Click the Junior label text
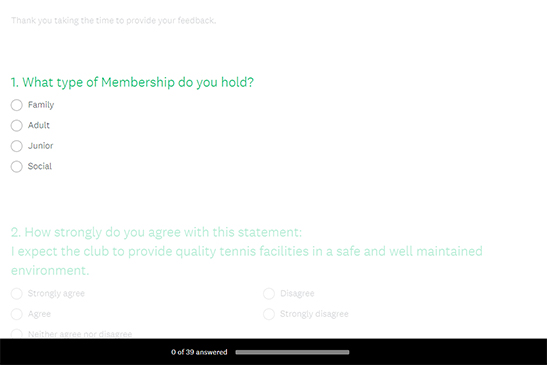Image resolution: width=547 pixels, height=365 pixels. 40,146
